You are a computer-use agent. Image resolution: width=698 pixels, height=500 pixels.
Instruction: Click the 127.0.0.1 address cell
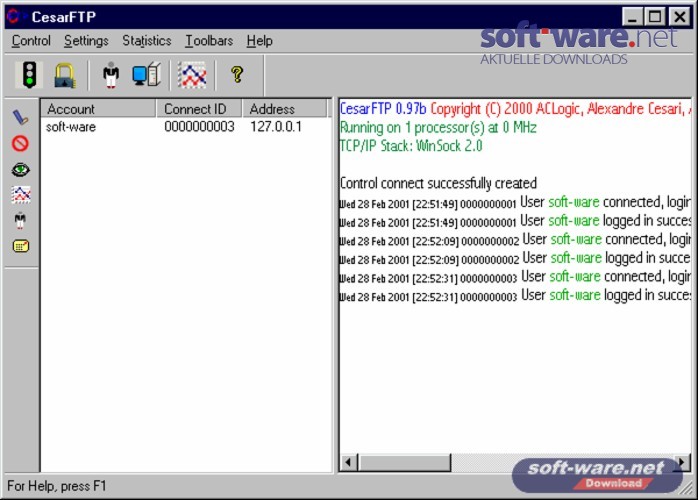(x=276, y=127)
